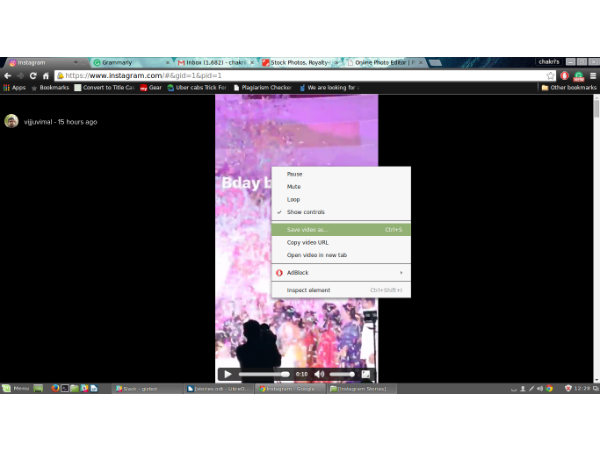Open the Other bookmarks folder
This screenshot has height=450, width=600.
[x=568, y=88]
